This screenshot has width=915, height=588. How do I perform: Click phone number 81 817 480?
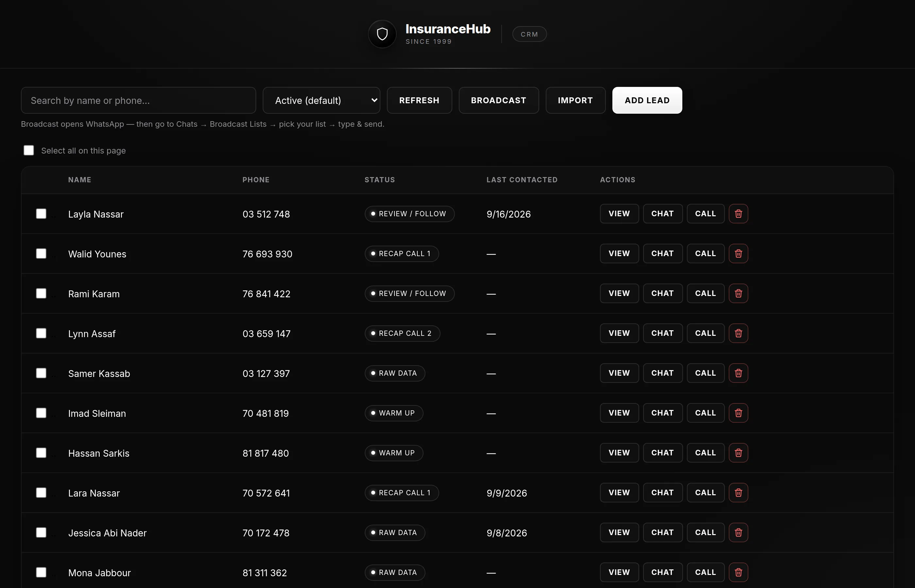pos(265,453)
